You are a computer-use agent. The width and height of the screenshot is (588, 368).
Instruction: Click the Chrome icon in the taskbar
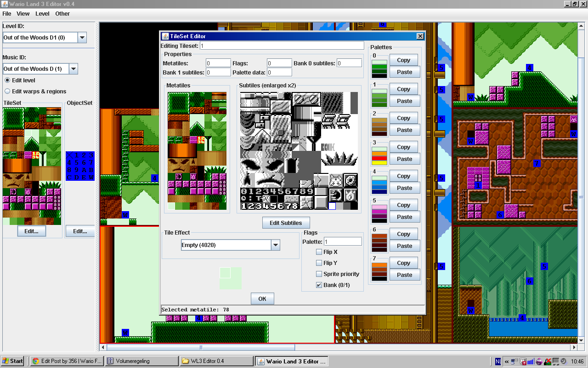(35, 361)
